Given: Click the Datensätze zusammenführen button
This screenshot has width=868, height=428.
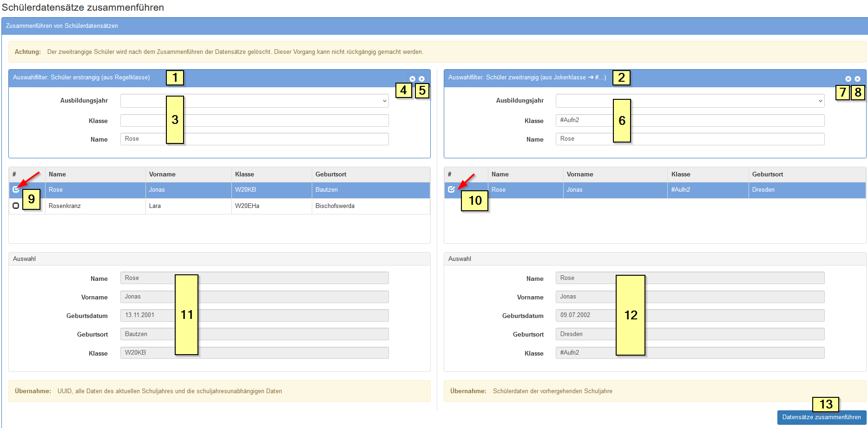Looking at the screenshot, I should [x=822, y=417].
